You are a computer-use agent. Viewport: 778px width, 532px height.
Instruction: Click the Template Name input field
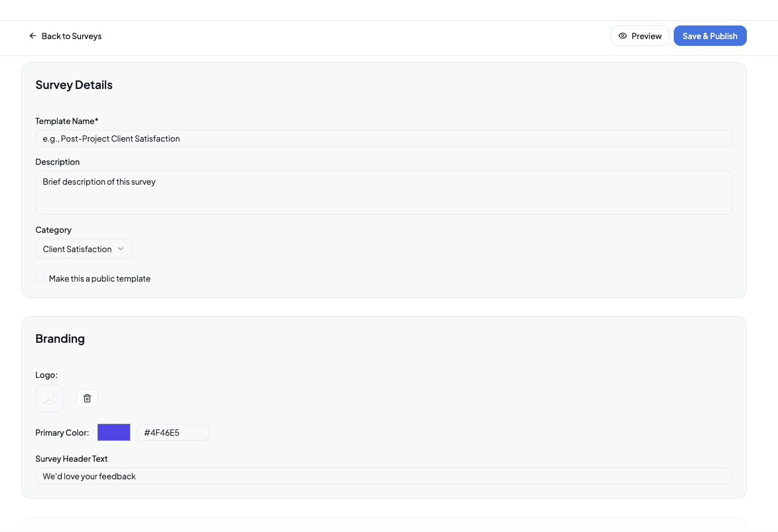pos(384,138)
